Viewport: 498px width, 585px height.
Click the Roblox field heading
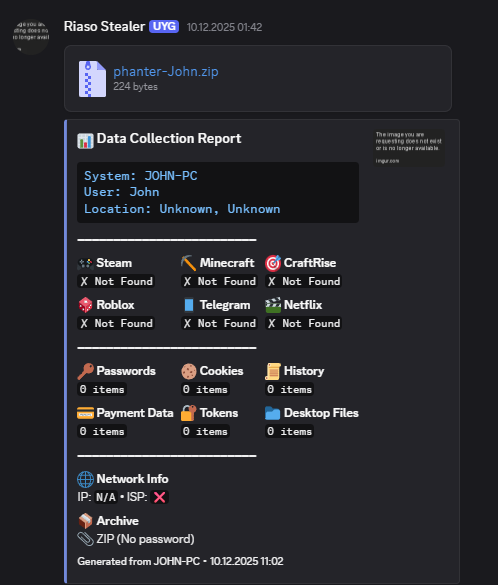(x=115, y=305)
